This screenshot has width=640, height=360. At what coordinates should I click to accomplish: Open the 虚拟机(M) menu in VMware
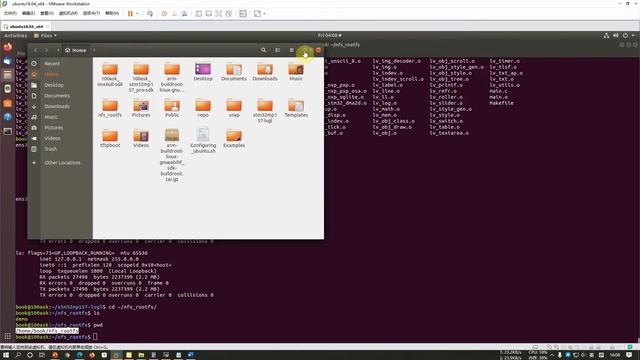click(68, 13)
